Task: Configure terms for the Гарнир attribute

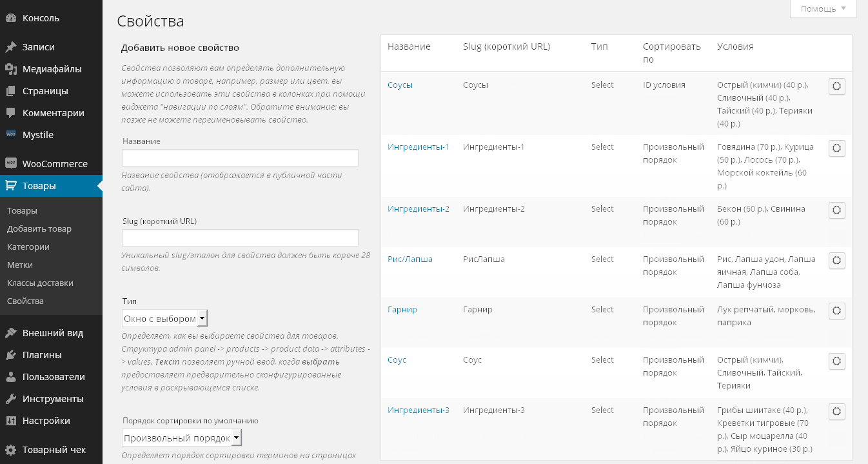Action: tap(836, 311)
